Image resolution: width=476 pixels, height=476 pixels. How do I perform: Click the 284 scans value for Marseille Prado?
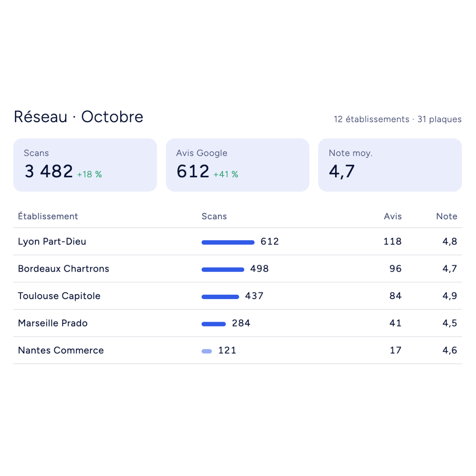[x=241, y=323]
